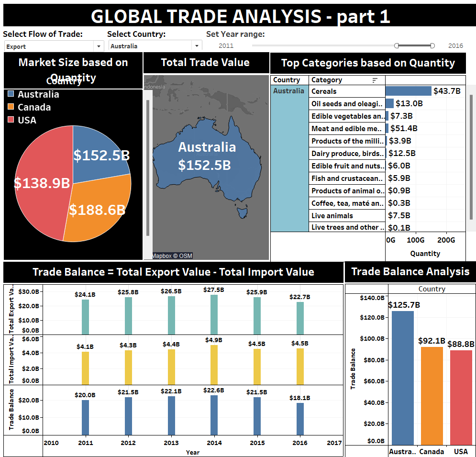This screenshot has height=457, width=476.
Task: Select the Cereals bar in Top Categories
Action: 408,91
